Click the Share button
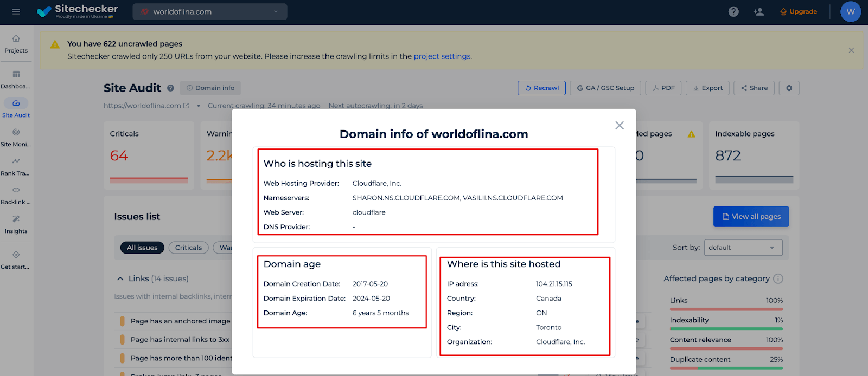Image resolution: width=868 pixels, height=376 pixels. pyautogui.click(x=754, y=88)
